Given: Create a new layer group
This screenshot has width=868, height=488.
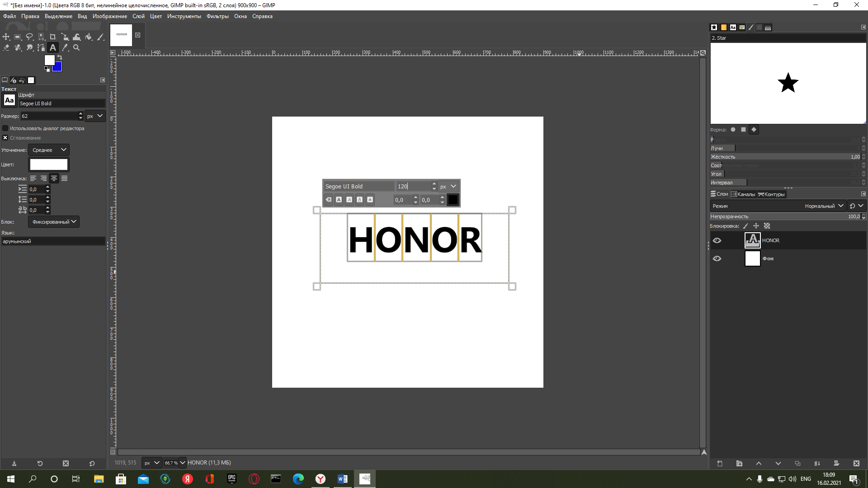Looking at the screenshot, I should coord(739,463).
